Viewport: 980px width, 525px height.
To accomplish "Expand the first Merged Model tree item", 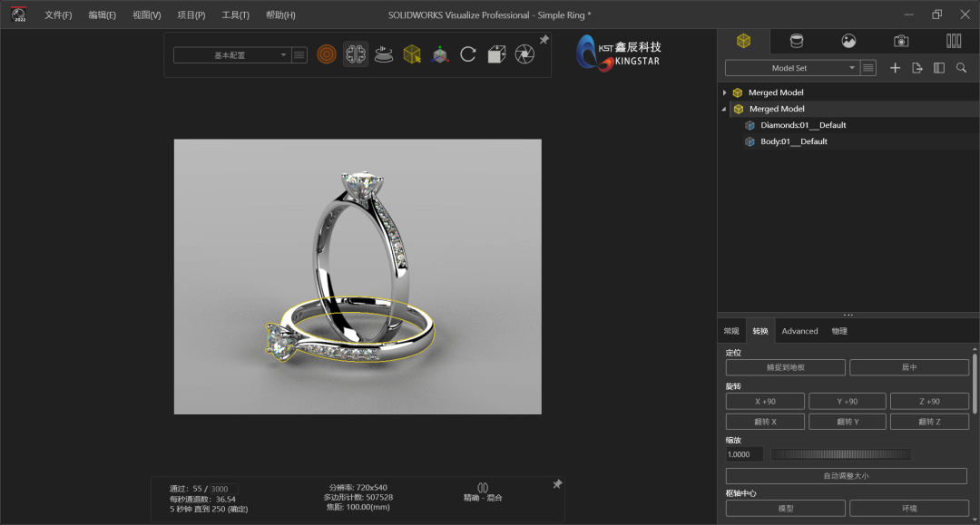I will tap(724, 92).
